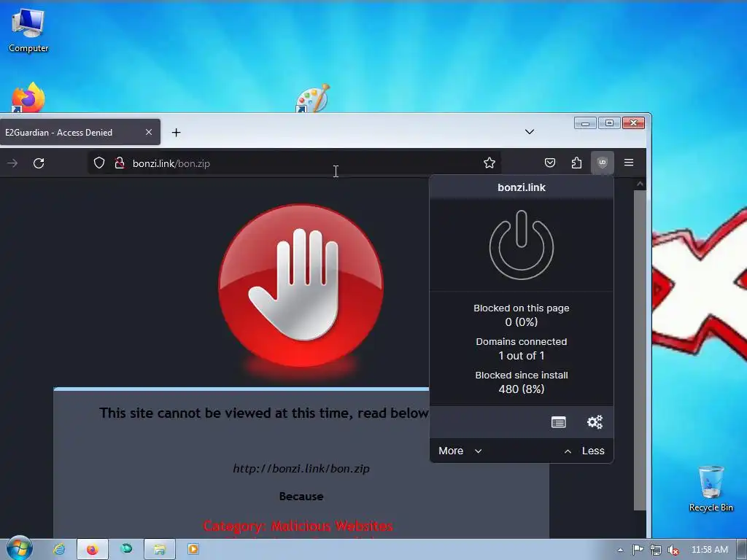Select the E2Guardian - Access Denied tab
747x560 pixels.
pyautogui.click(x=79, y=133)
